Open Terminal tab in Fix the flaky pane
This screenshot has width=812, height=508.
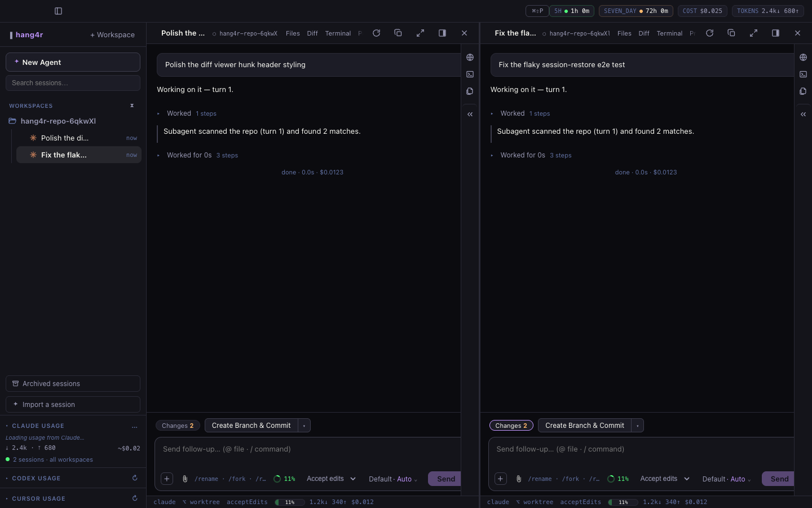(669, 33)
